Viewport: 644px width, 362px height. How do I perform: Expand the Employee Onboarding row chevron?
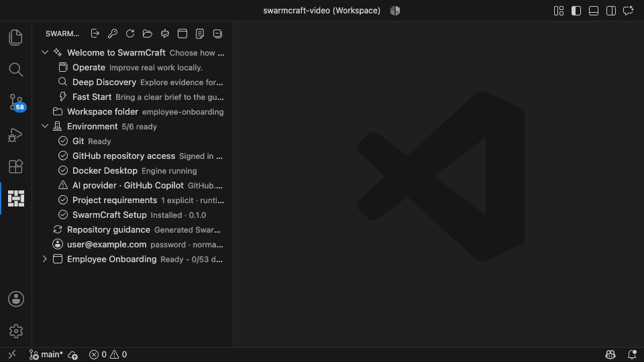point(45,259)
